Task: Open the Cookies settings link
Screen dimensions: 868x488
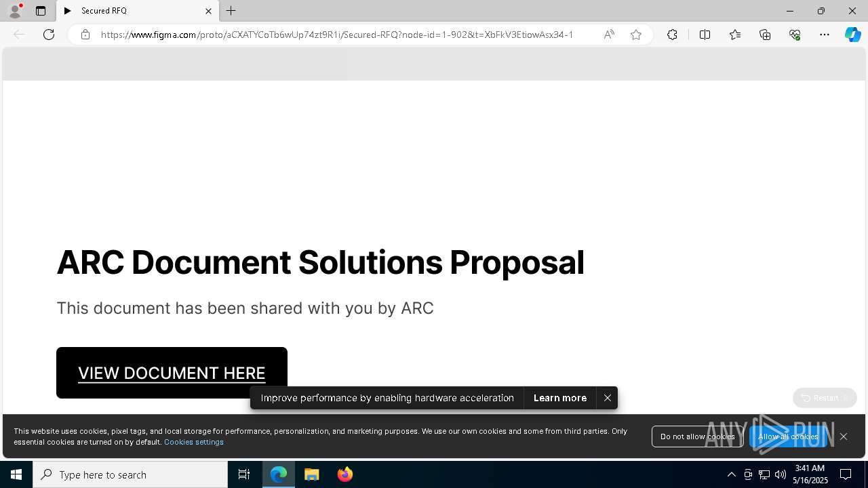Action: click(x=194, y=442)
